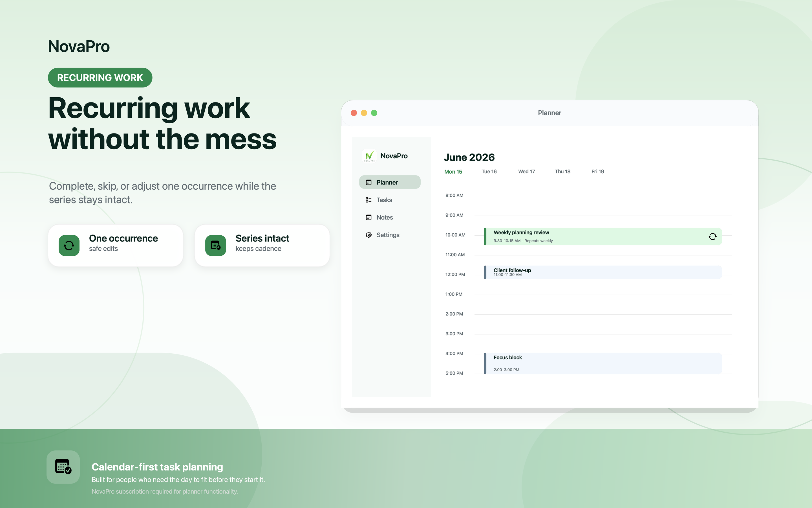Click the One occurrence refresh icon

pos(69,246)
